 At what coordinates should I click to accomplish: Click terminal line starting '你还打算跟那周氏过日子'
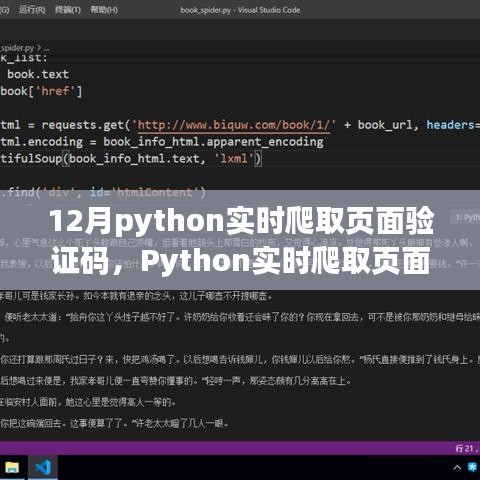pyautogui.click(x=240, y=359)
